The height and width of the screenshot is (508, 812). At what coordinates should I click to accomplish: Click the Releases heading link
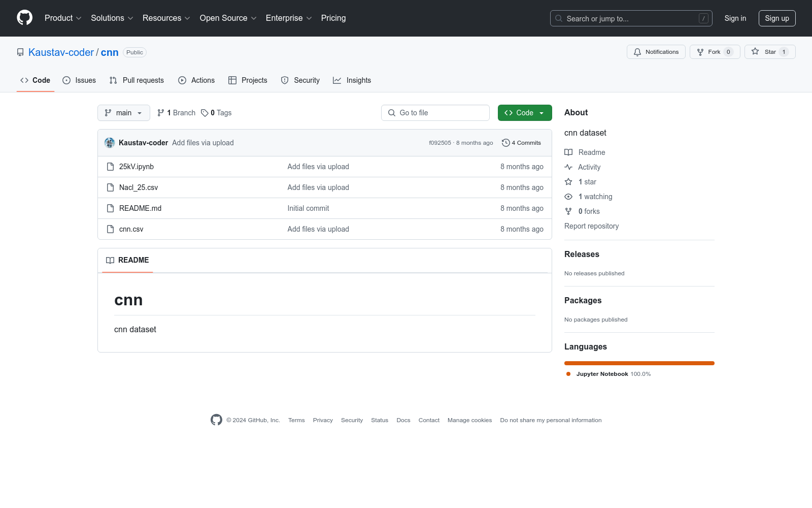(582, 255)
